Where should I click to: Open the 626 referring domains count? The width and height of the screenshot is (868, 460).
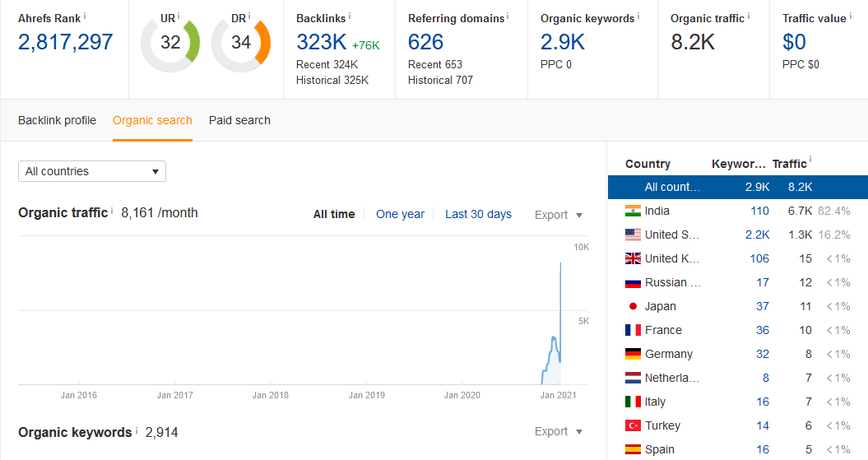pyautogui.click(x=425, y=42)
